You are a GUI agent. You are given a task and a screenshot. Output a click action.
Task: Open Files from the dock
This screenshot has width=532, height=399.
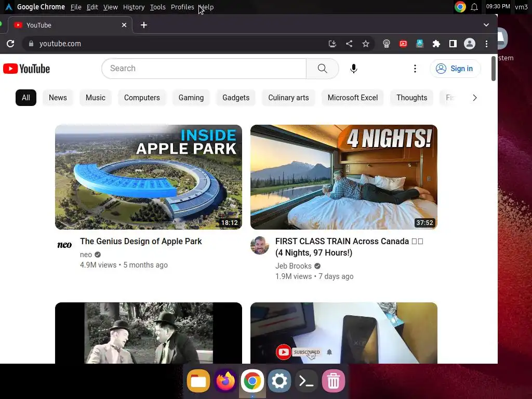[198, 381]
